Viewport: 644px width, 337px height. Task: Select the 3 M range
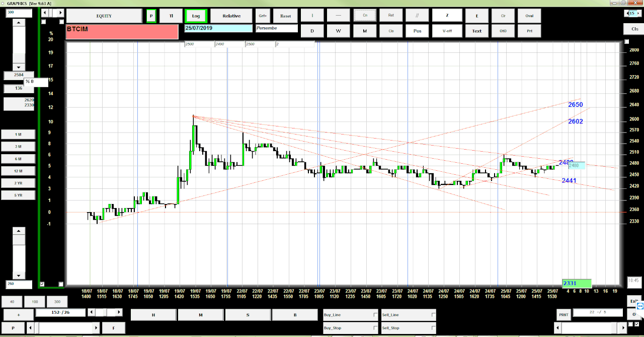coord(18,147)
